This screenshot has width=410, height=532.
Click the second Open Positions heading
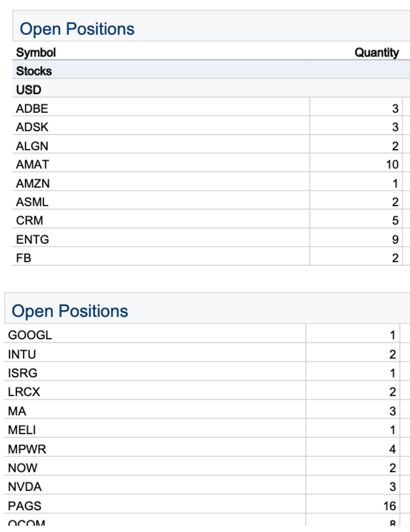[70, 311]
